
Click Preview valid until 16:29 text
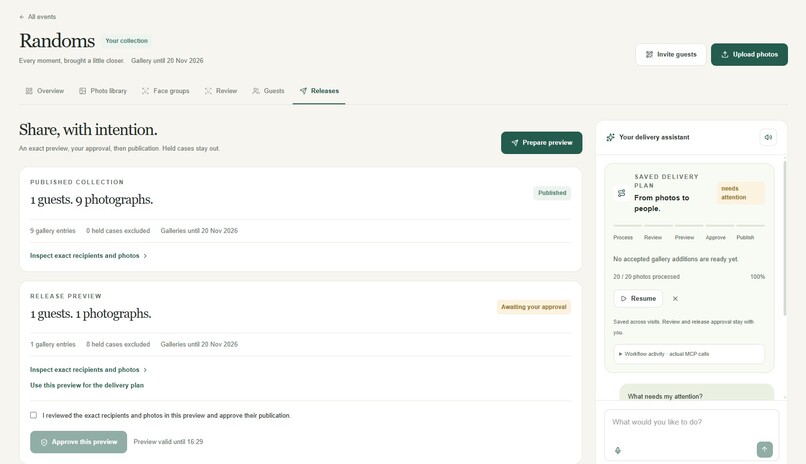[x=168, y=442]
